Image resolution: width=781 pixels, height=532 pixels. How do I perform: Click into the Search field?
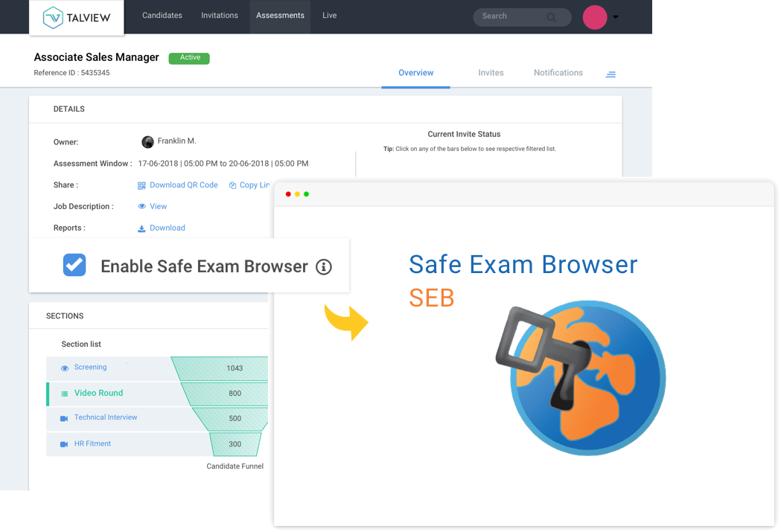pyautogui.click(x=522, y=17)
